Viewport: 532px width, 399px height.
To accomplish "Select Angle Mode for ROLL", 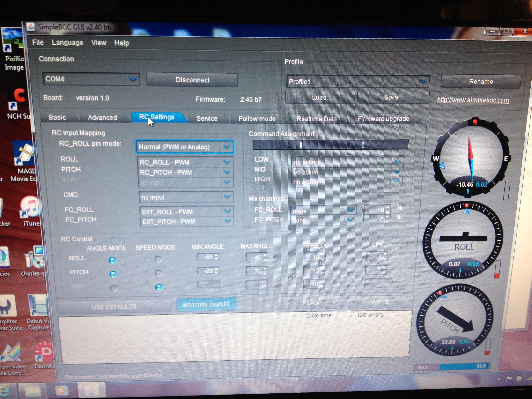I will click(x=112, y=260).
